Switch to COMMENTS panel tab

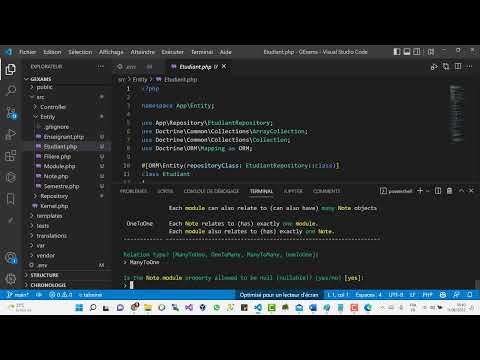coord(326,191)
